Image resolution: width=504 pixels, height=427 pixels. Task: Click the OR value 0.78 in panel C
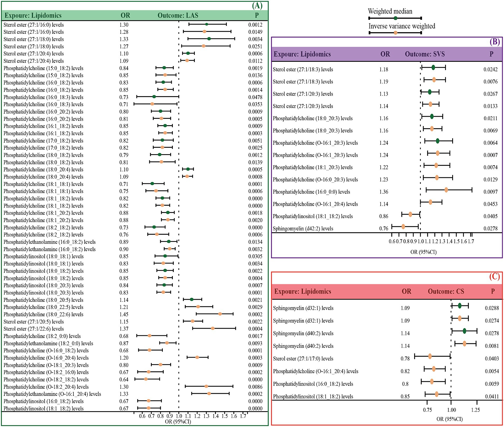pyautogui.click(x=405, y=359)
